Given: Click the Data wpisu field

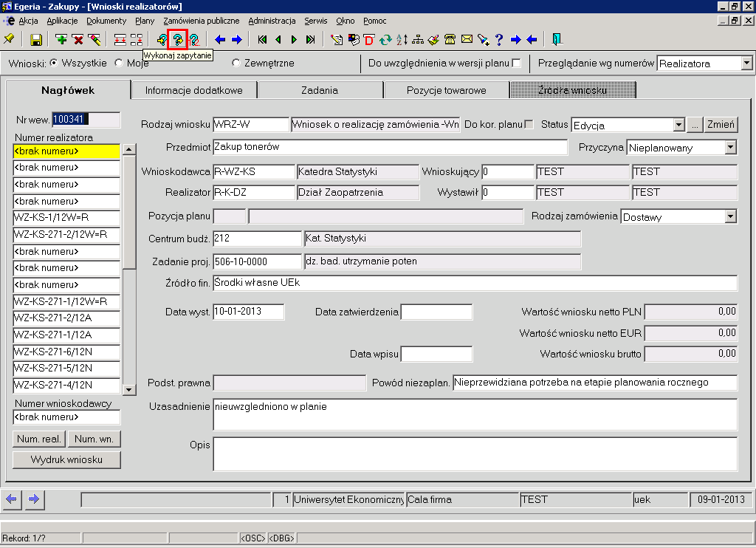Looking at the screenshot, I should [436, 354].
